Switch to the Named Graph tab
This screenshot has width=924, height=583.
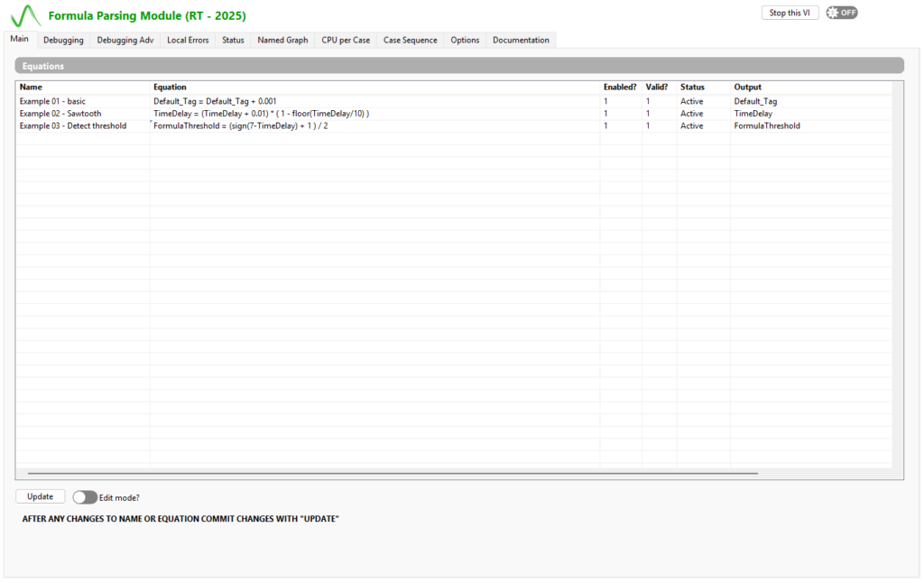point(282,40)
